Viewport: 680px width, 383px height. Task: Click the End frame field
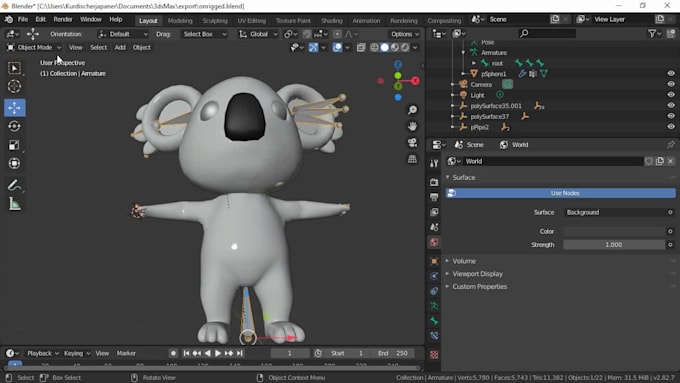click(393, 353)
